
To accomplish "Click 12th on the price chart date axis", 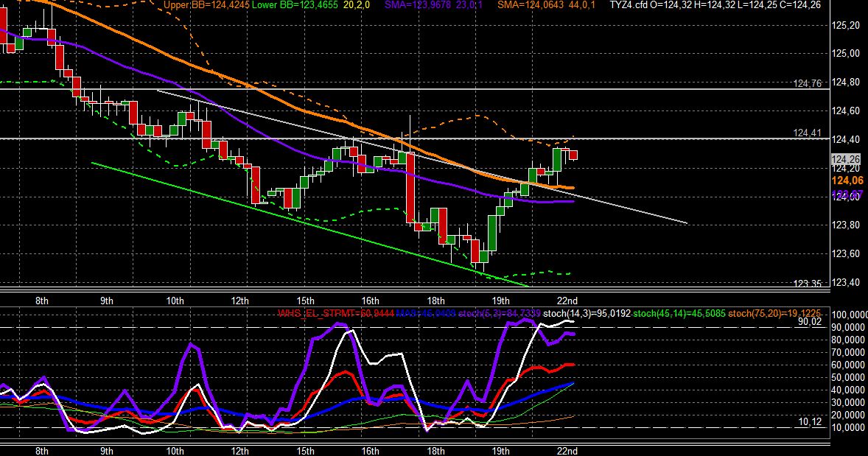I will 239,301.
